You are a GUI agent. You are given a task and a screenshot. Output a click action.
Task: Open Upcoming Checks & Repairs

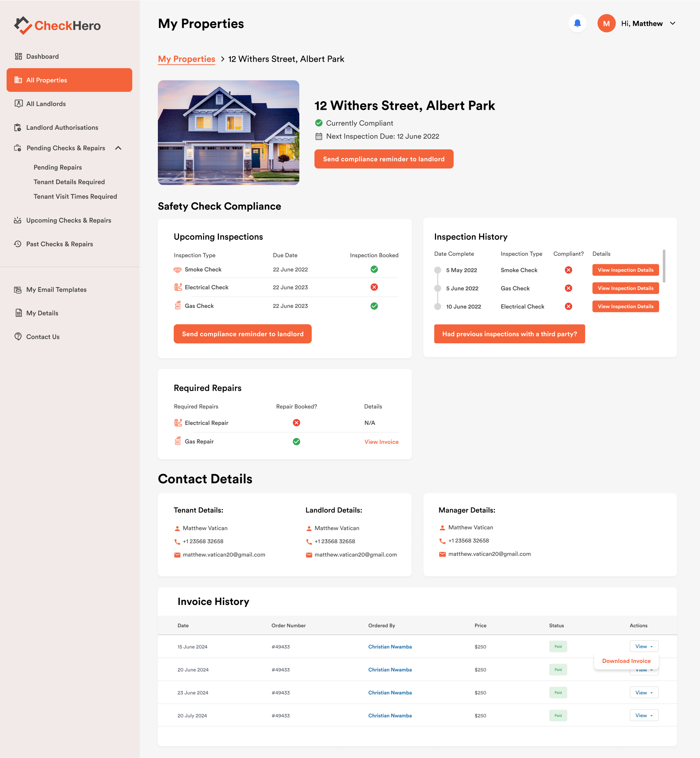[69, 220]
